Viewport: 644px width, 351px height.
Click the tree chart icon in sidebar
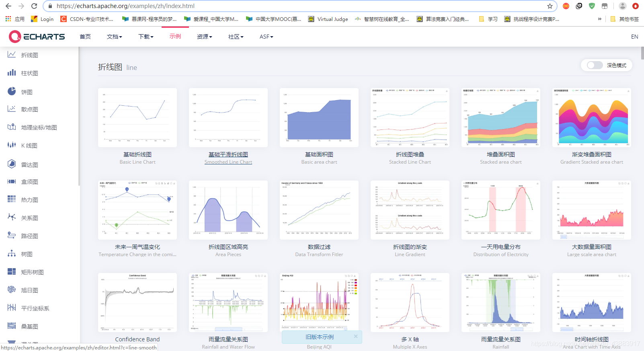tap(12, 254)
